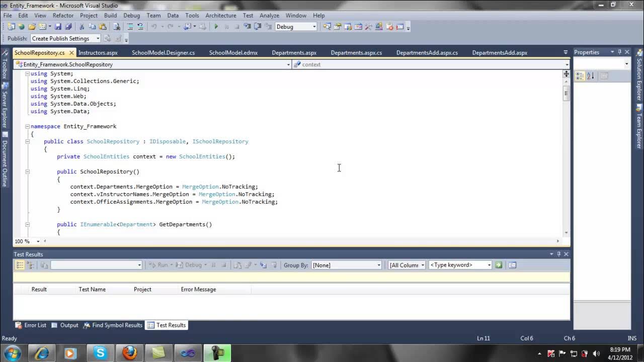Open the Output tab
The image size is (644, 362).
(x=65, y=325)
